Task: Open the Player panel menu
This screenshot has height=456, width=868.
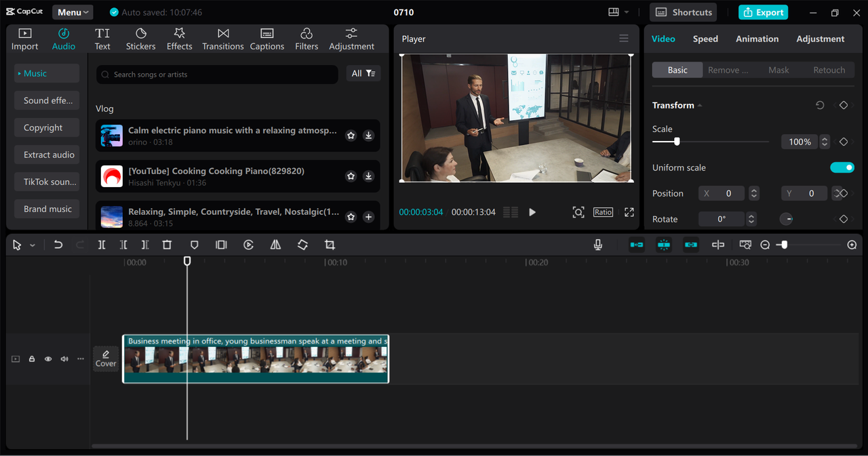Action: point(624,39)
